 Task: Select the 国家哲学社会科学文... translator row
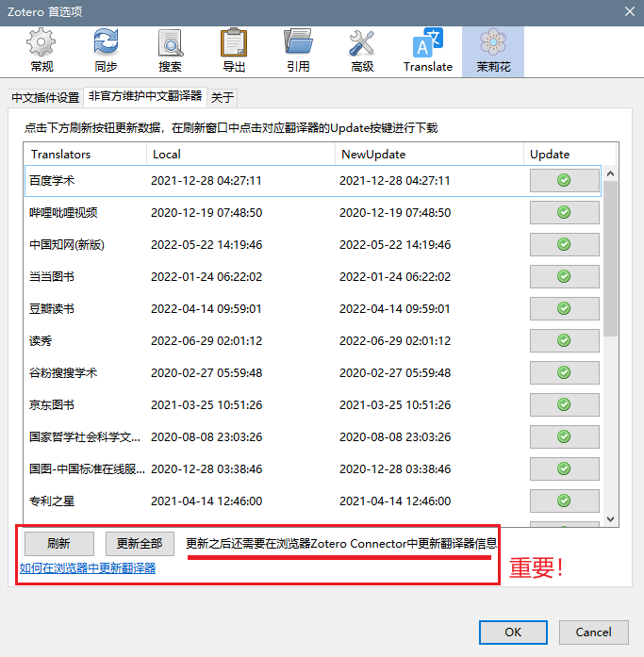[x=313, y=437]
